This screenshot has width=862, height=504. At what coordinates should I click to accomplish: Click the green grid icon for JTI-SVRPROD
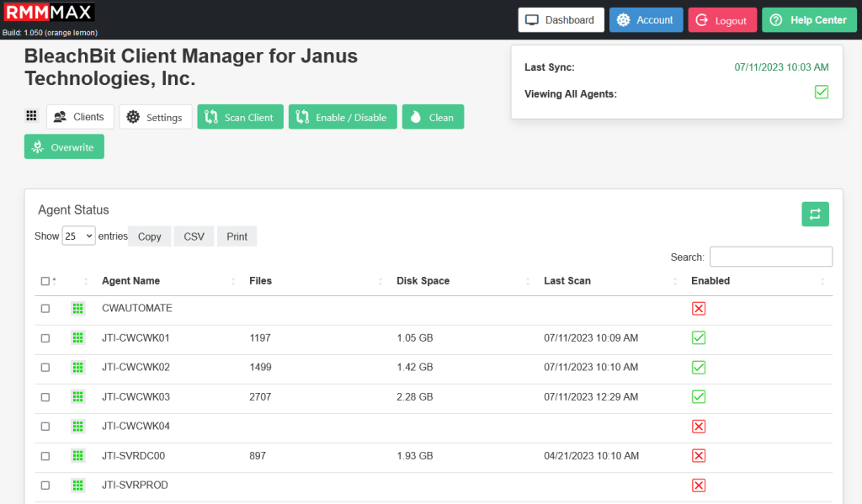[78, 485]
